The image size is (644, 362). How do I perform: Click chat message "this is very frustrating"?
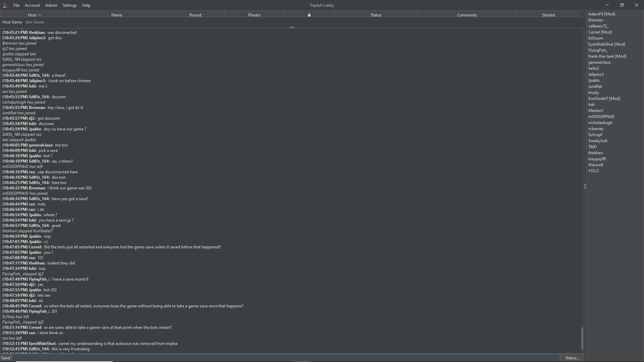(x=70, y=349)
